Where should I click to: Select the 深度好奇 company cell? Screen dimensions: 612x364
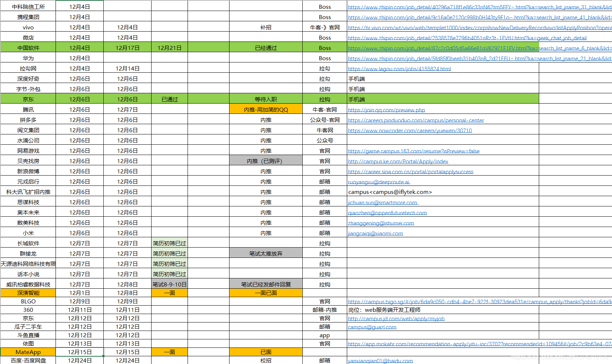click(28, 79)
